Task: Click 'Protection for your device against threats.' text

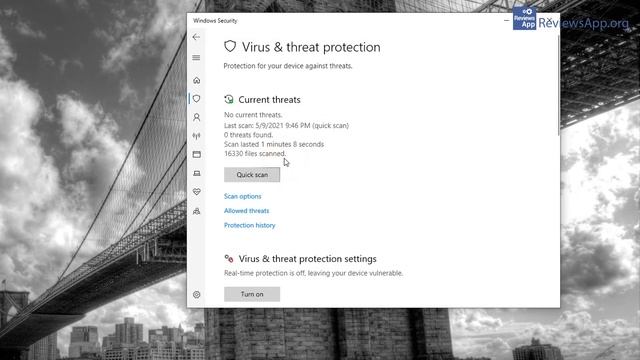Action: [288, 66]
